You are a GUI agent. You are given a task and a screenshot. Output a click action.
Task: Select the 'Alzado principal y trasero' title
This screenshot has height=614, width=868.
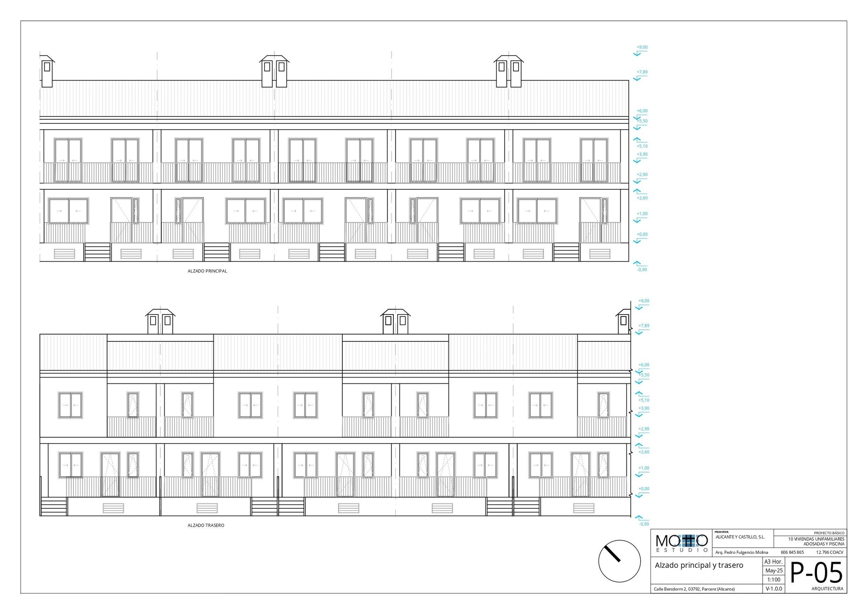pyautogui.click(x=699, y=565)
